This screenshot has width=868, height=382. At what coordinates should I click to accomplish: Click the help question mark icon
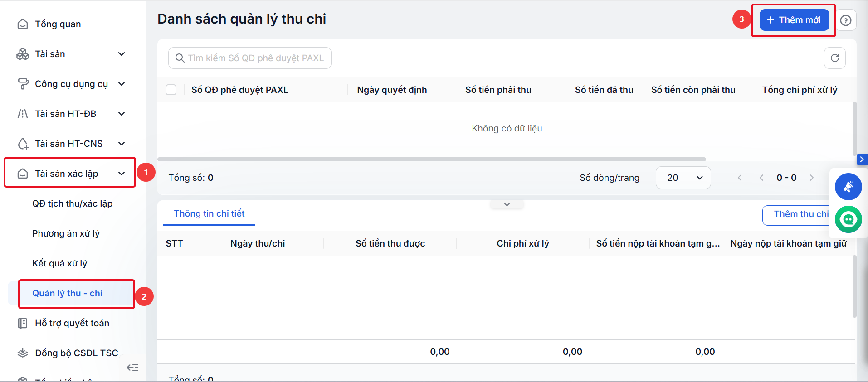coord(845,20)
